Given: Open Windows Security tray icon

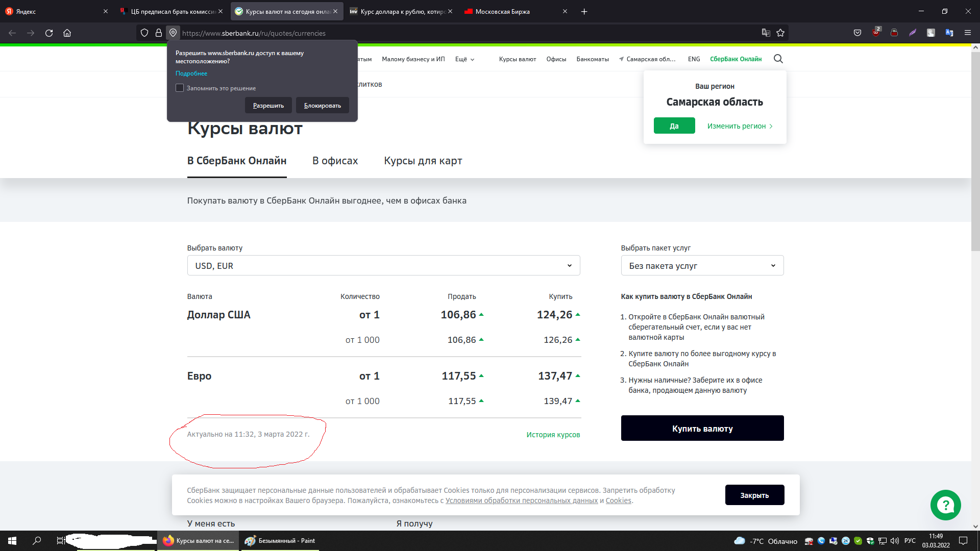Looking at the screenshot, I should tap(870, 541).
